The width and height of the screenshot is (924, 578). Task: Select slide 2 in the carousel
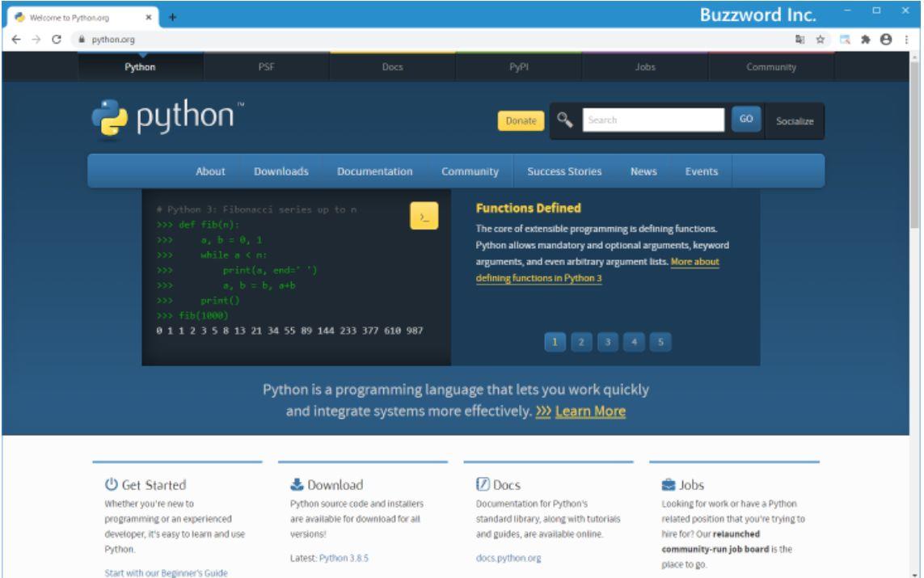tap(581, 342)
